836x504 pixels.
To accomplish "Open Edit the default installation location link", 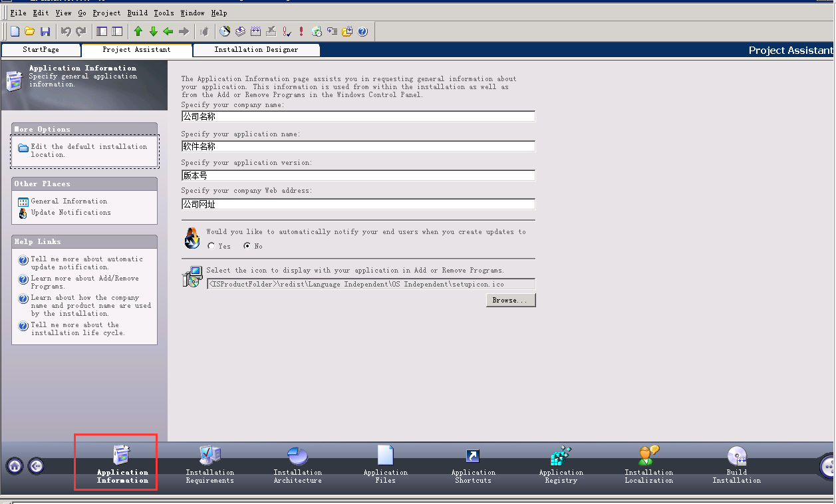I will (88, 150).
